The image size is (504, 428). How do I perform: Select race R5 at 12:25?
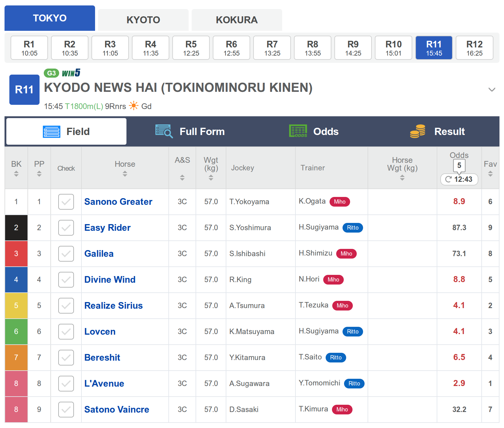tap(191, 48)
